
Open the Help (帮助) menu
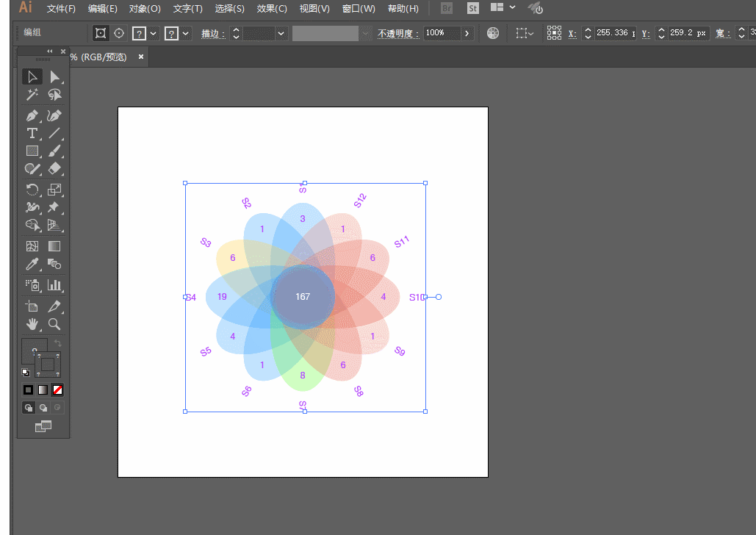(x=403, y=9)
